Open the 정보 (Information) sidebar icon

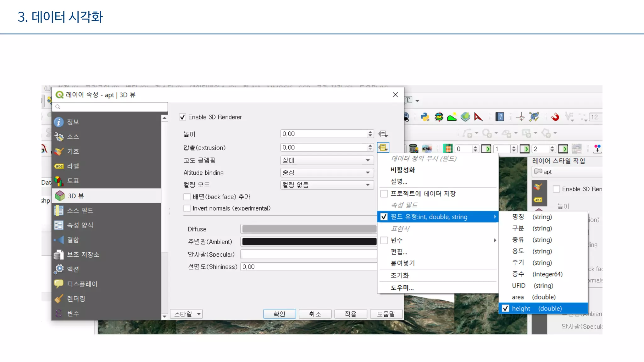click(59, 122)
